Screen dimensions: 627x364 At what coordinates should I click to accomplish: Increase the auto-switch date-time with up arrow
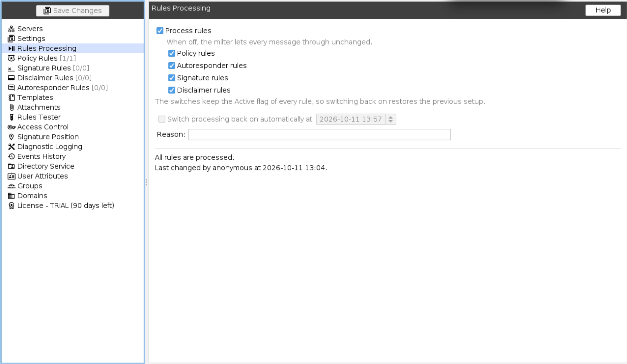pos(391,117)
